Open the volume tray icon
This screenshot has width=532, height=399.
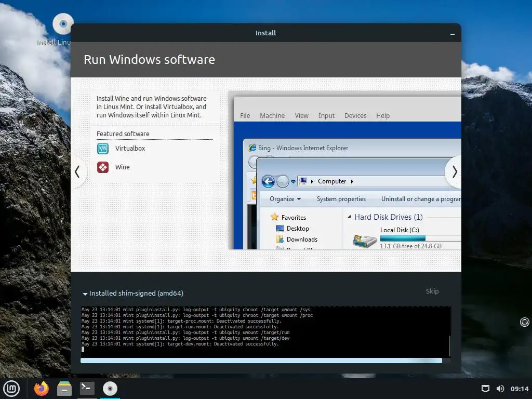[x=500, y=389]
